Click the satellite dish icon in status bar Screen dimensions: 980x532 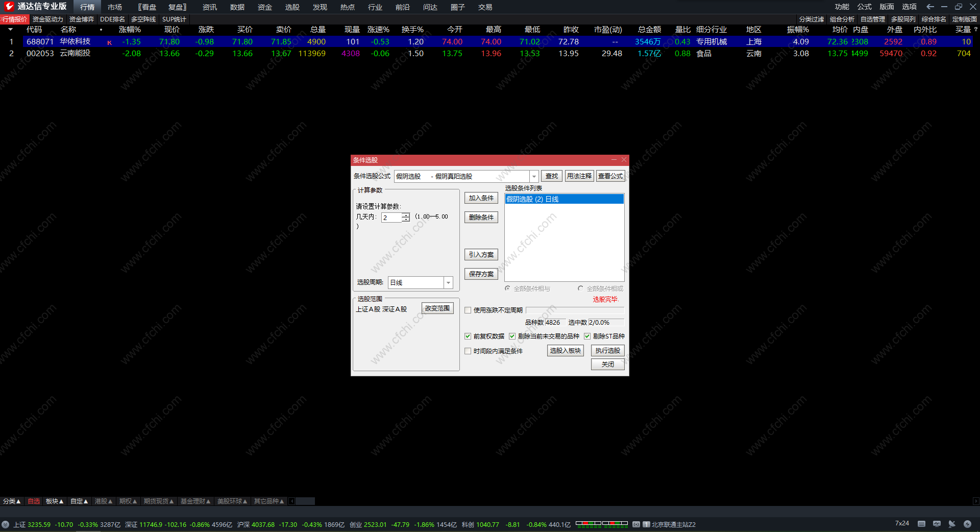(x=952, y=524)
